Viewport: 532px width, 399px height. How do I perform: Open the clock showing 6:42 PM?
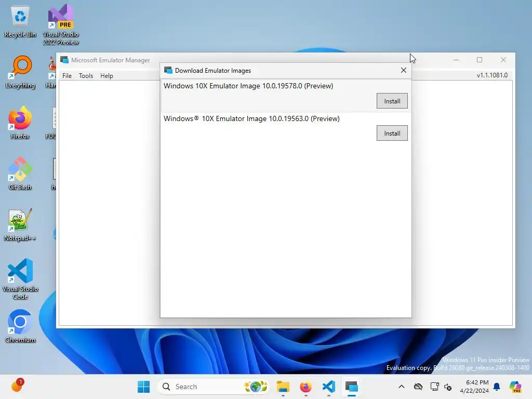474,387
